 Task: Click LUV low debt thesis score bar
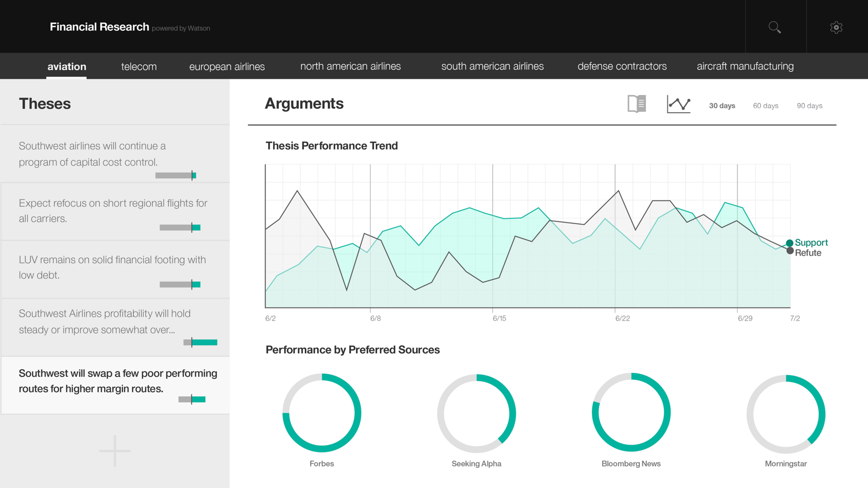(180, 285)
